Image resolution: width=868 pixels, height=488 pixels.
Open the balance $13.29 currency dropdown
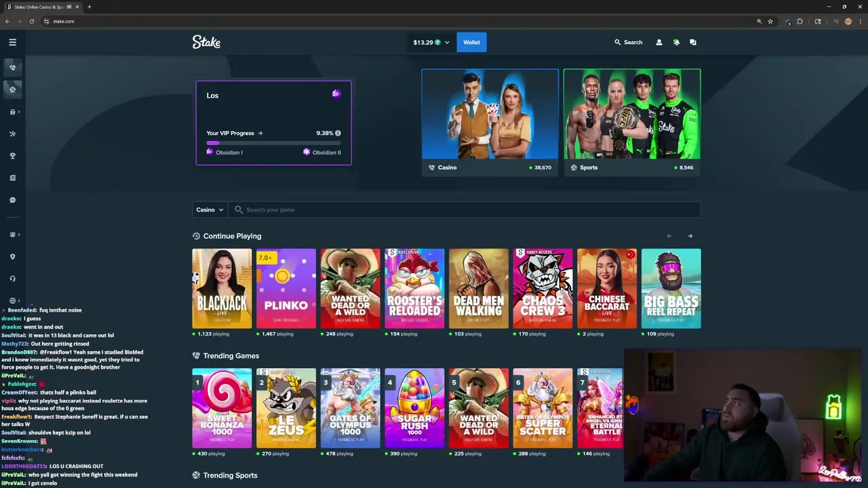pos(431,42)
